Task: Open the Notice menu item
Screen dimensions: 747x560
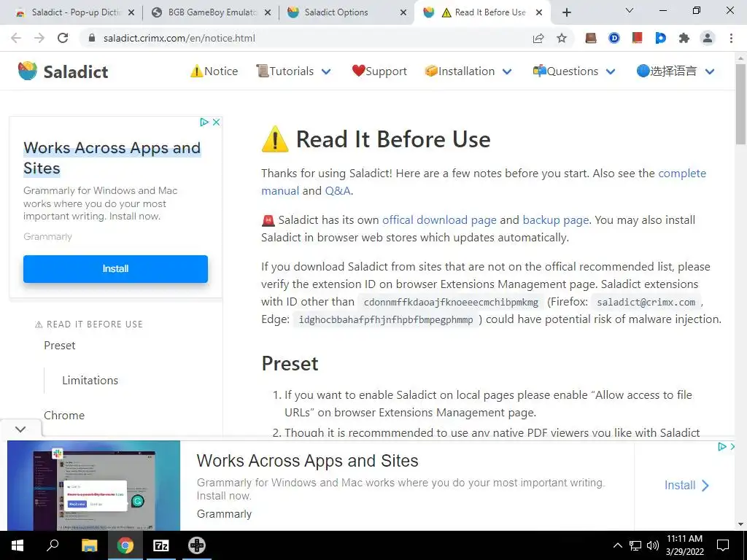Action: (x=214, y=71)
